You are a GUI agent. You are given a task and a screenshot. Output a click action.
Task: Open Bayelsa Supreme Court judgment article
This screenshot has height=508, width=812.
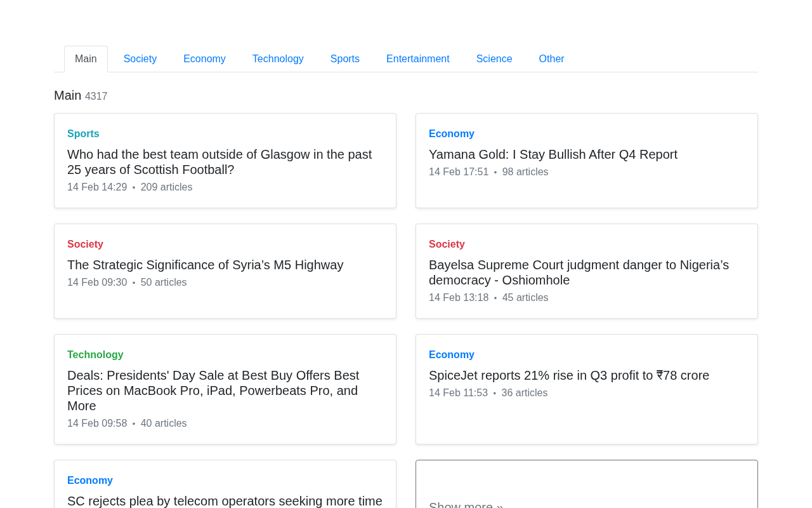[579, 272]
